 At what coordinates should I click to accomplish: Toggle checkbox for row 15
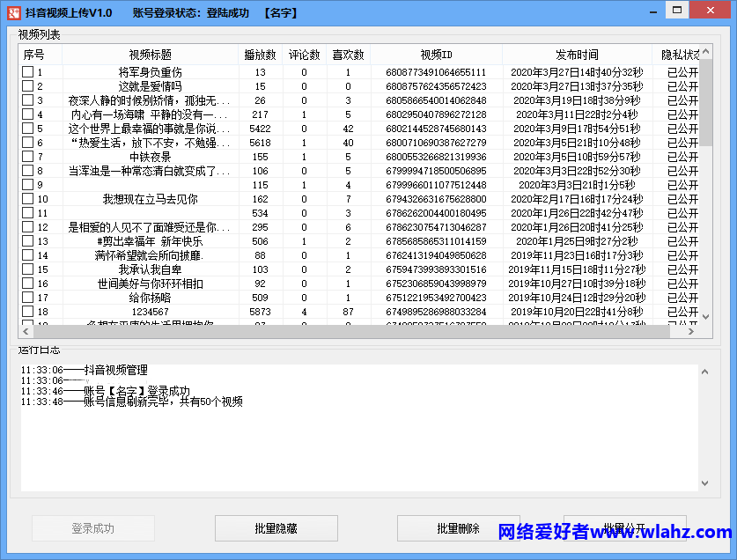coord(27,269)
